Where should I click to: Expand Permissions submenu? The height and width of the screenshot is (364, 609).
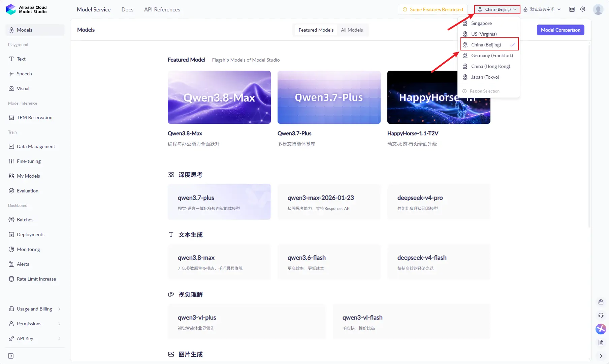click(35, 324)
